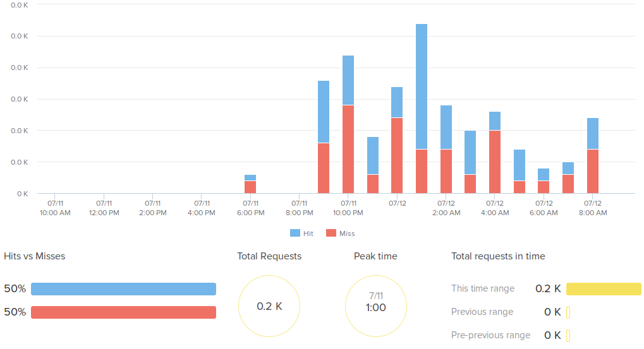Image resolution: width=644 pixels, height=349 pixels.
Task: Click the red misses 50% progress bar
Action: pos(123,312)
